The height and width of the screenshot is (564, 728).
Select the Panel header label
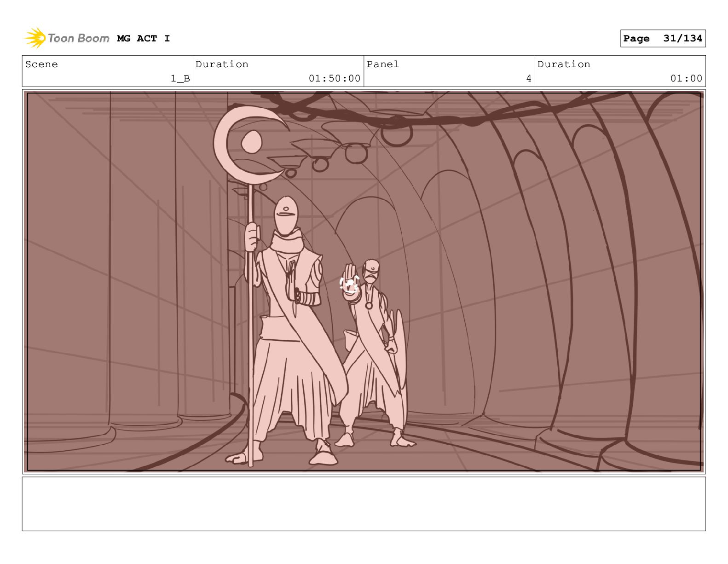(382, 64)
